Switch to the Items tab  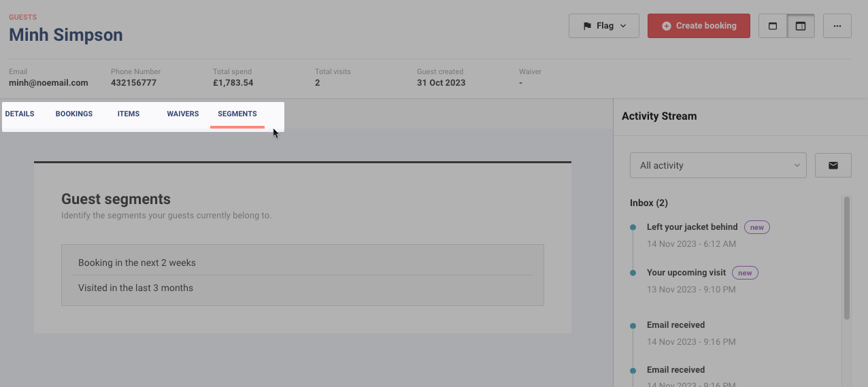click(x=129, y=114)
